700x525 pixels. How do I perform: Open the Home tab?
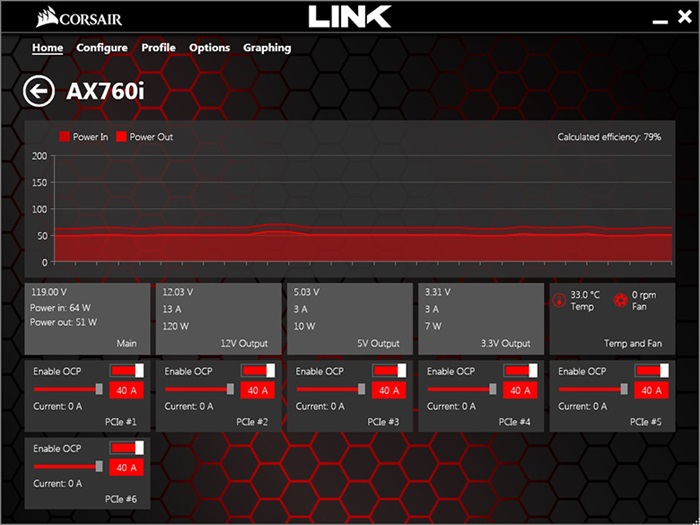coord(47,48)
